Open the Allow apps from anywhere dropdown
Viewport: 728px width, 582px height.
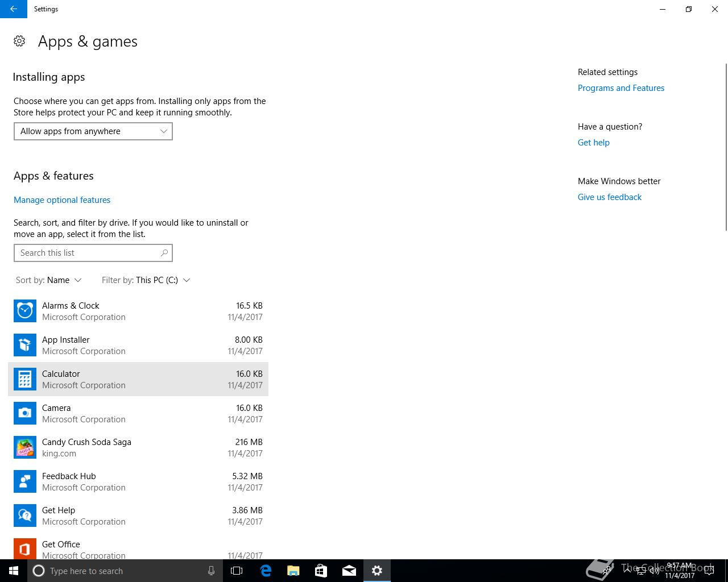93,131
